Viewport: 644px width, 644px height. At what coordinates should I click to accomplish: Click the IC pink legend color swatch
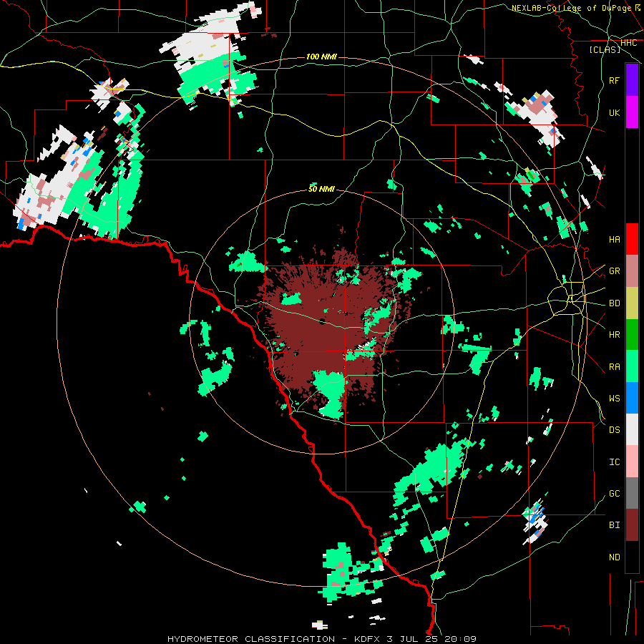[632, 462]
